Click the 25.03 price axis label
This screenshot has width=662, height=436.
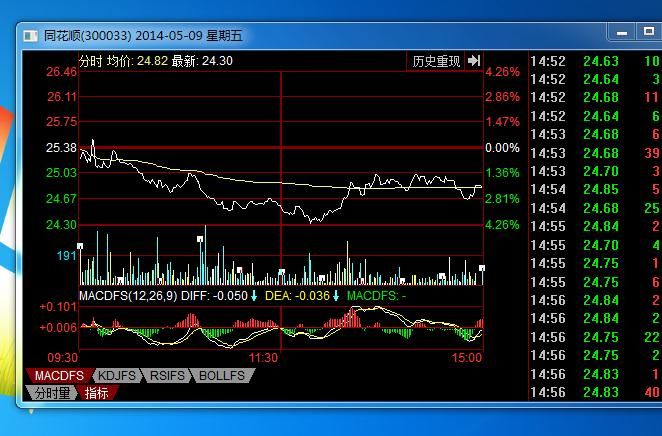tap(62, 173)
